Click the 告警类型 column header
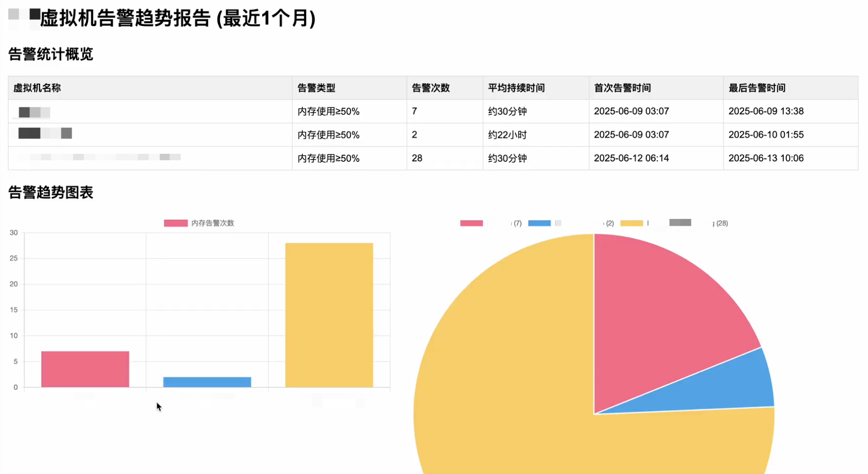This screenshot has height=474, width=868. coord(316,88)
